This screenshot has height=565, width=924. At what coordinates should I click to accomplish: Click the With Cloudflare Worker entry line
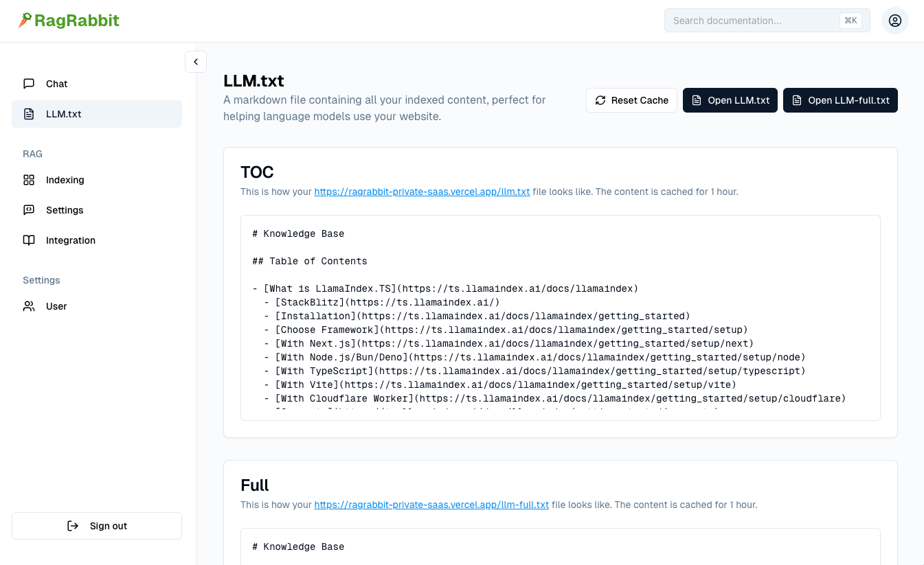tap(555, 398)
